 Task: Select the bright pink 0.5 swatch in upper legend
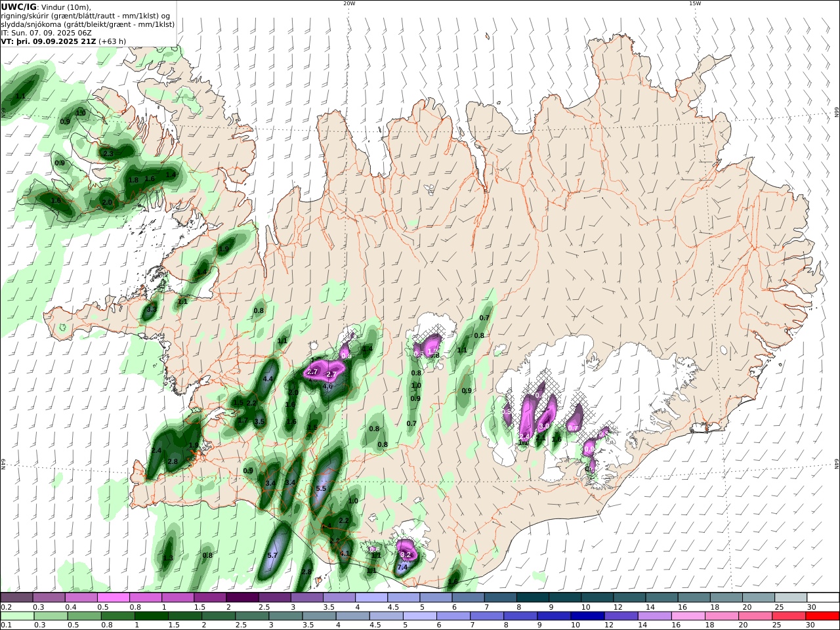point(114,598)
